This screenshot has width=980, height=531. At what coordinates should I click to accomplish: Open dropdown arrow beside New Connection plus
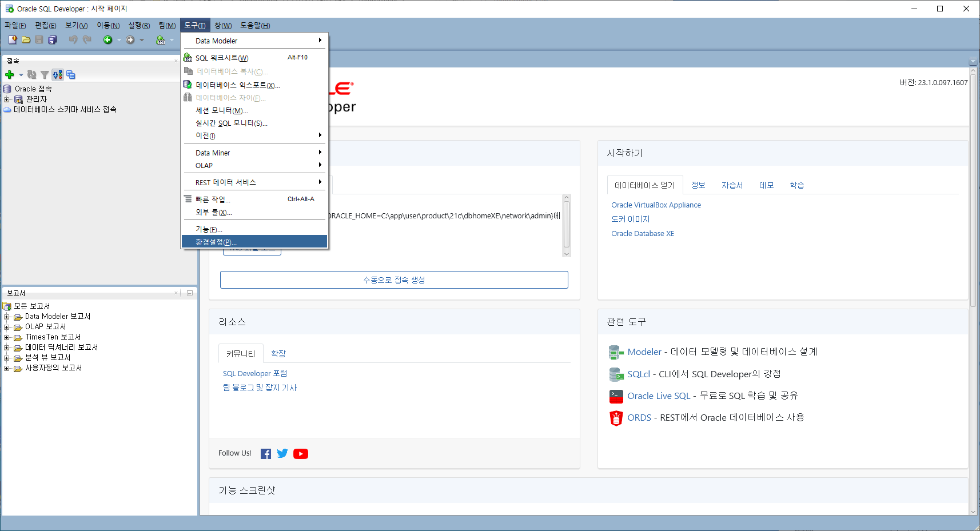coord(21,75)
